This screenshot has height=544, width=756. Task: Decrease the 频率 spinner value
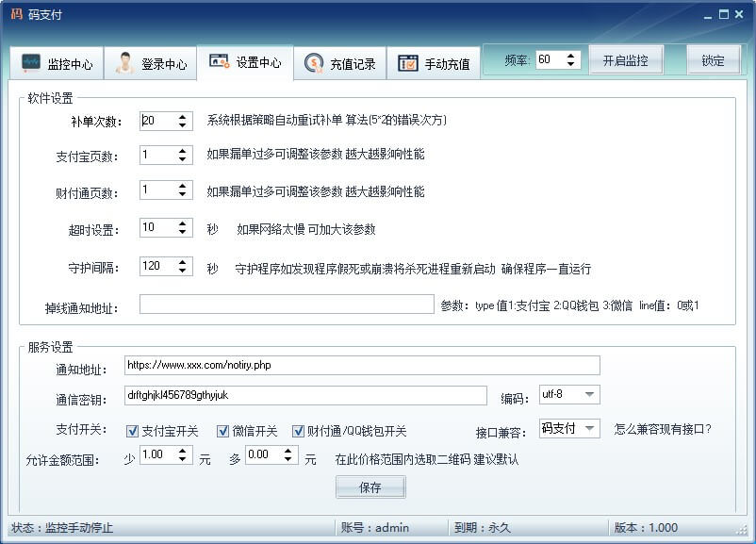point(572,64)
